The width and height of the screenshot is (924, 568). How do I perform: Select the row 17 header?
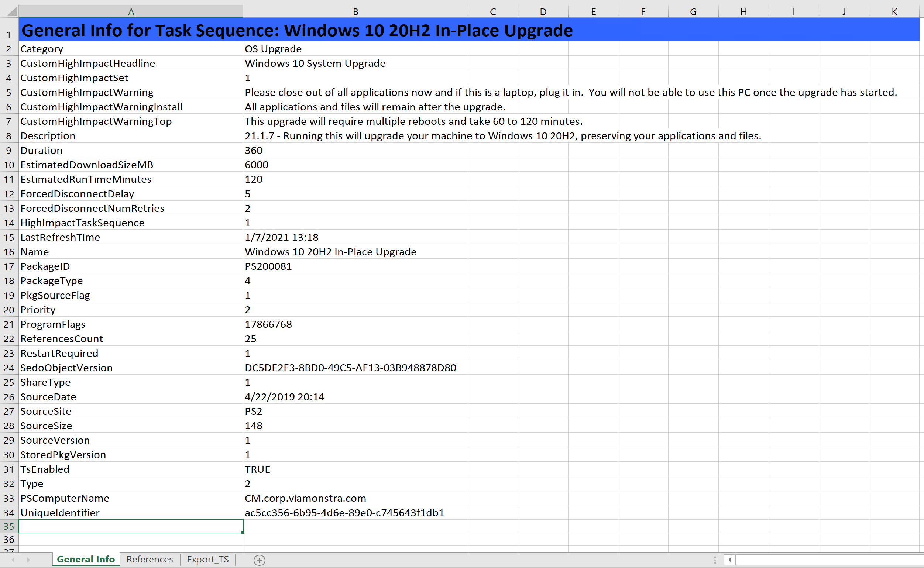(8, 267)
